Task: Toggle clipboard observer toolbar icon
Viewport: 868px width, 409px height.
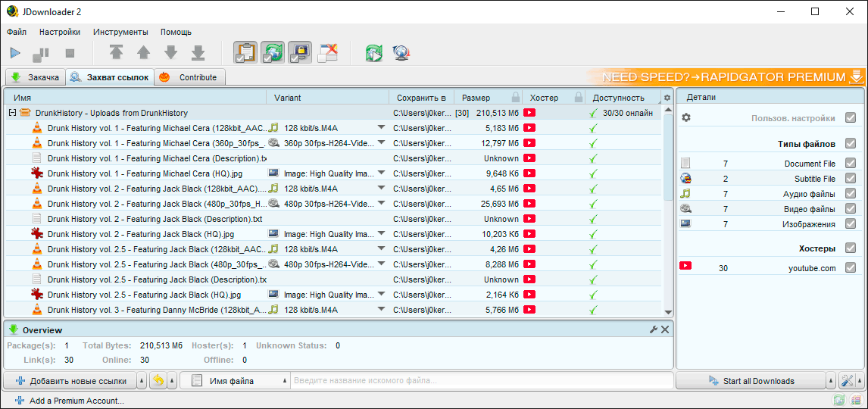Action: [245, 52]
